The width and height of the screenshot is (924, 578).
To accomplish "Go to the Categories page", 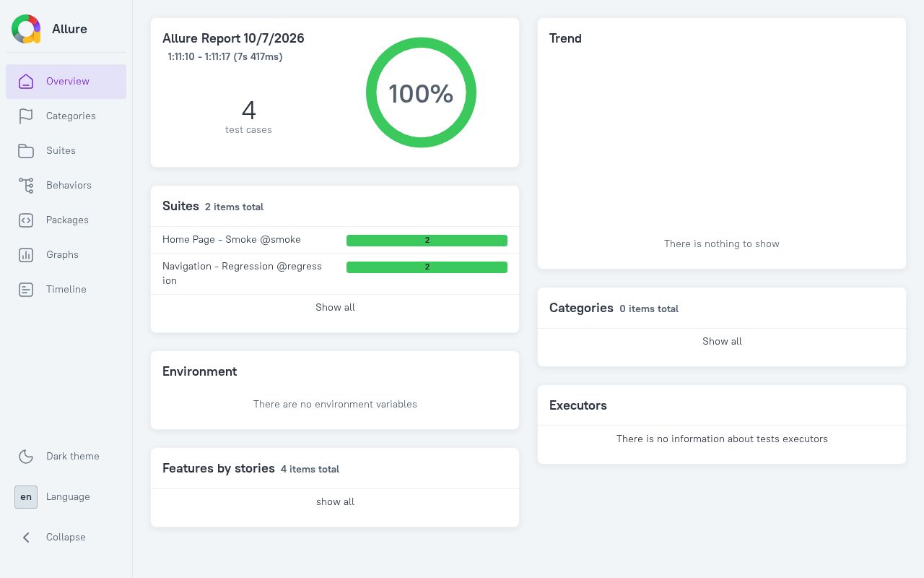I will (x=66, y=116).
